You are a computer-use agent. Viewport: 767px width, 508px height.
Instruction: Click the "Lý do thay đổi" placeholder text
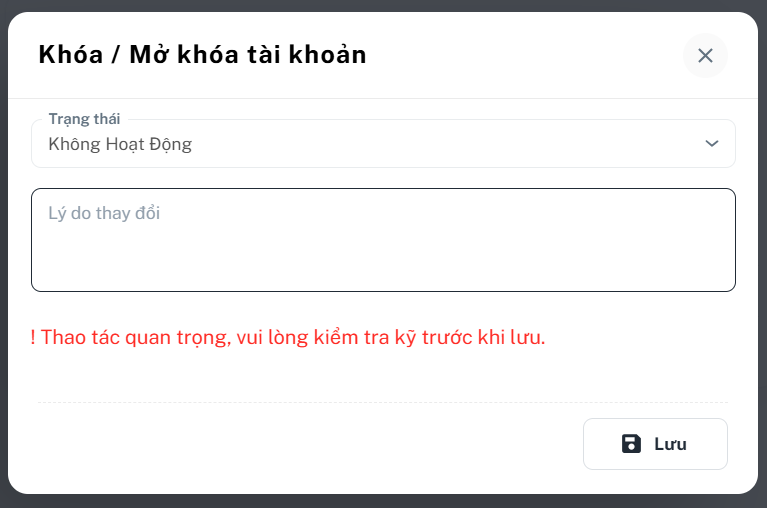click(104, 213)
